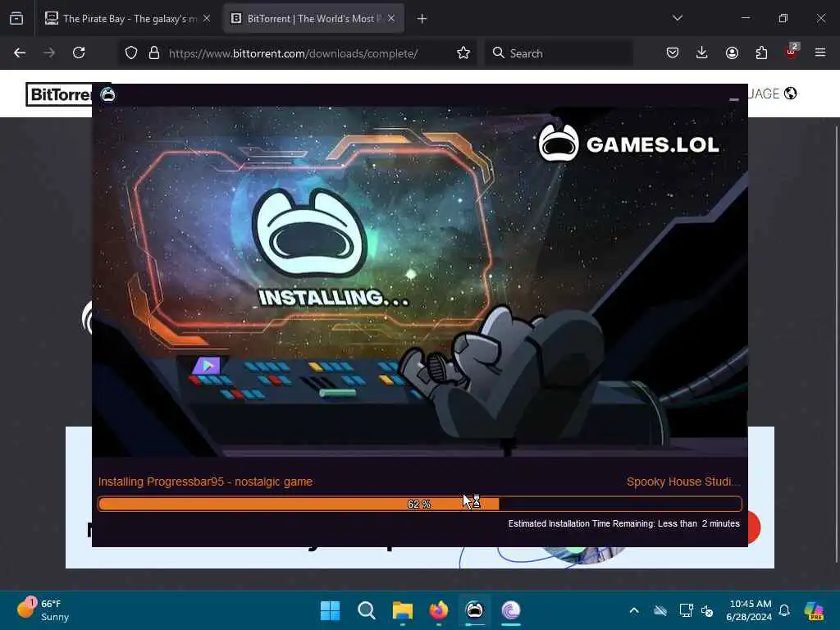Open tracking protection shield icon
Viewport: 840px width, 630px height.
[x=131, y=53]
